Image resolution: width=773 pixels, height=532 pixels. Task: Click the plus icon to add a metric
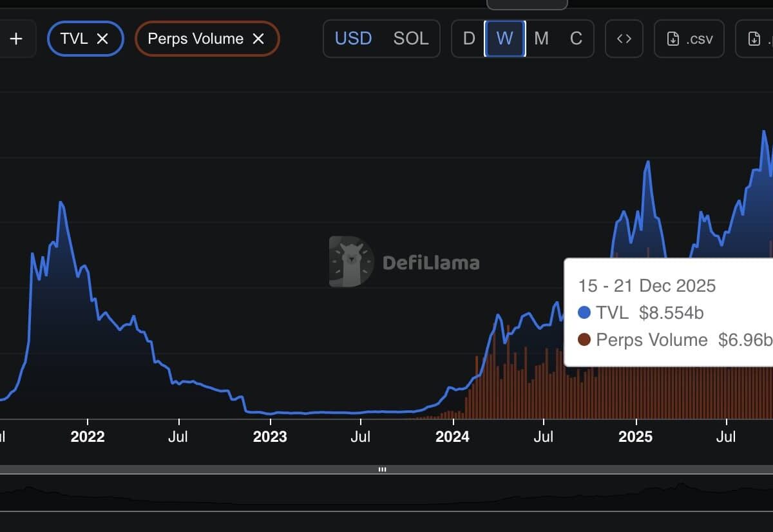pos(16,39)
